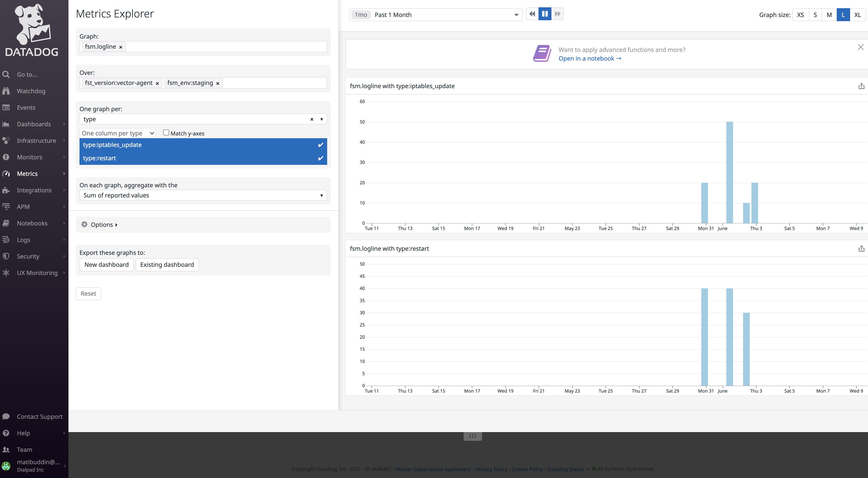Open the Events section
This screenshot has width=868, height=478.
pyautogui.click(x=26, y=107)
